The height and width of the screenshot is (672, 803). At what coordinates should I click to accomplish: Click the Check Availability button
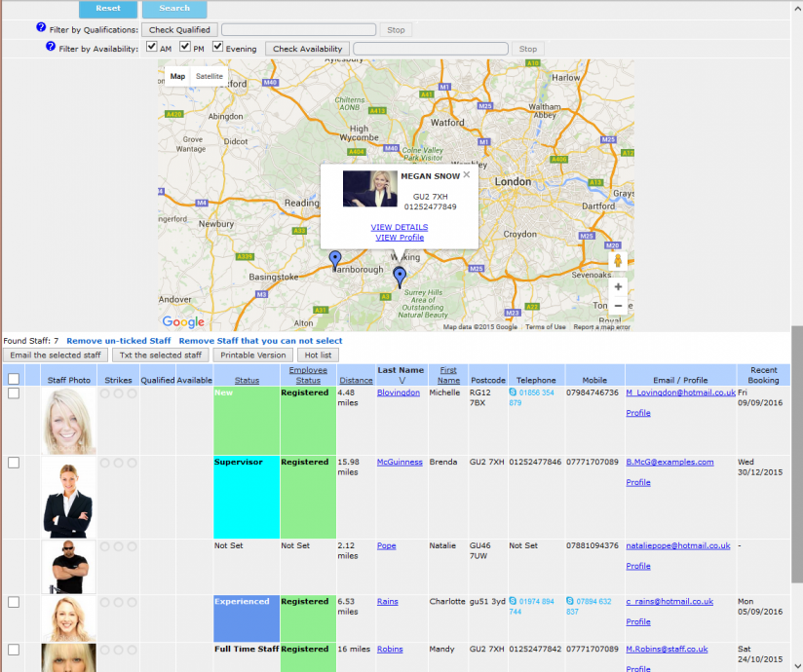[x=307, y=49]
